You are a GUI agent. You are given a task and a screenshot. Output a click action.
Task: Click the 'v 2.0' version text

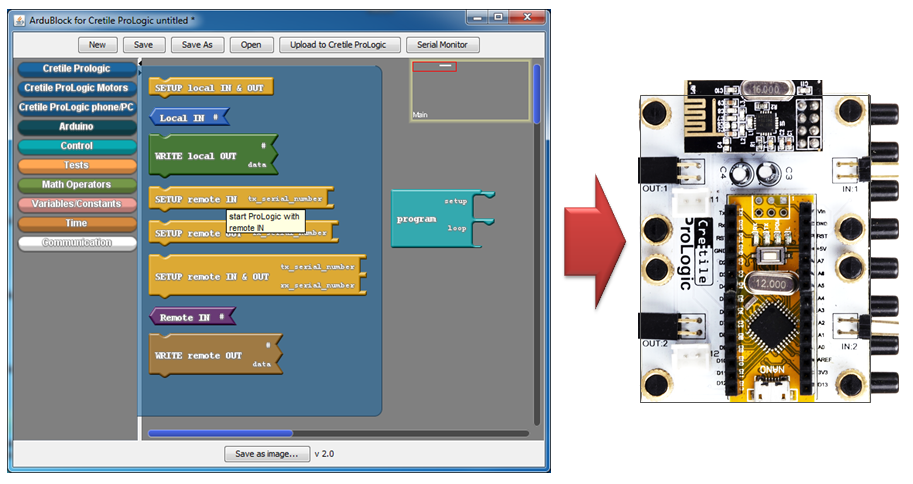tap(324, 454)
